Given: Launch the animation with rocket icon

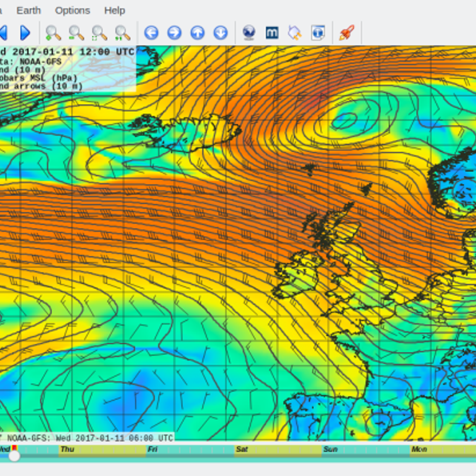Looking at the screenshot, I should tap(346, 33).
